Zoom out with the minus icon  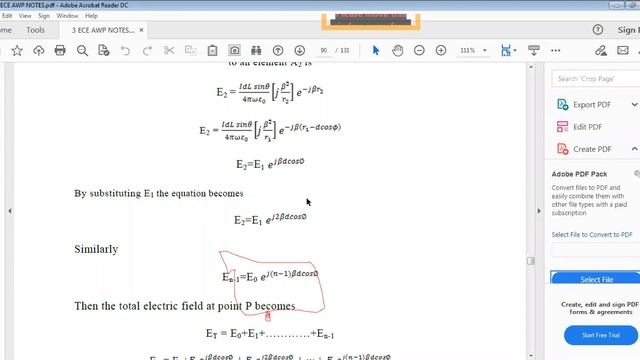[419, 50]
